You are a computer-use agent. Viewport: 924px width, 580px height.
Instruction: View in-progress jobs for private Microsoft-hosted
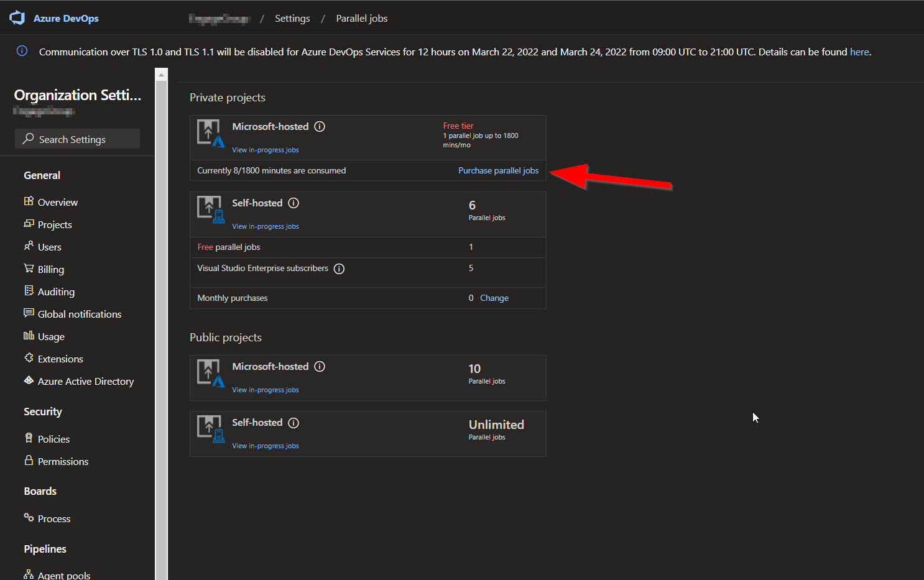(266, 150)
